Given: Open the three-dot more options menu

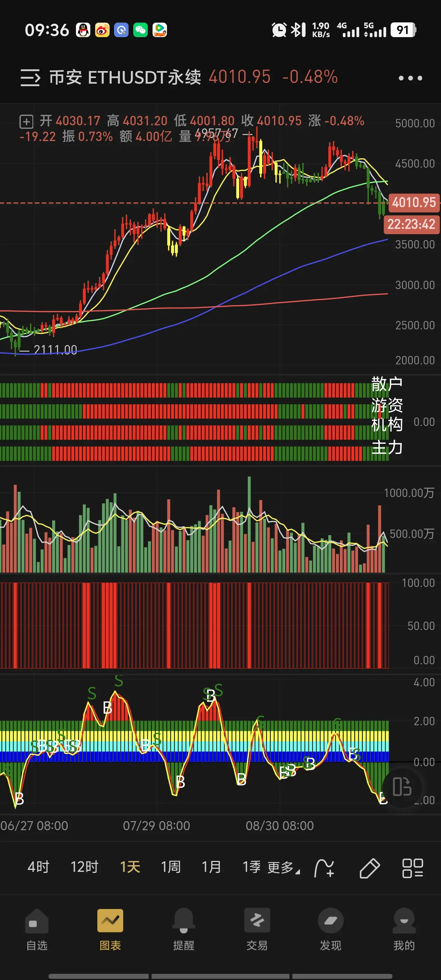Looking at the screenshot, I should (410, 78).
